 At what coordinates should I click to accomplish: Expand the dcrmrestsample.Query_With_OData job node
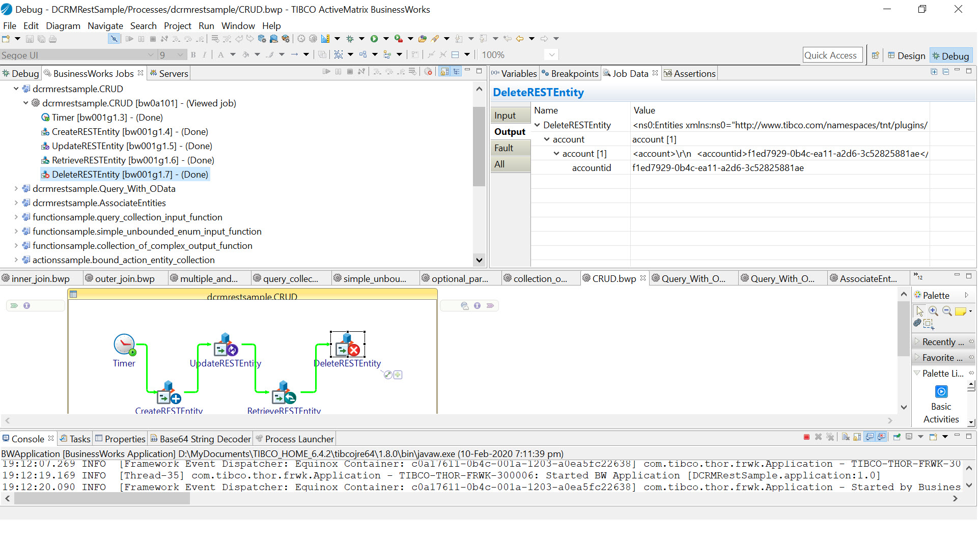16,189
